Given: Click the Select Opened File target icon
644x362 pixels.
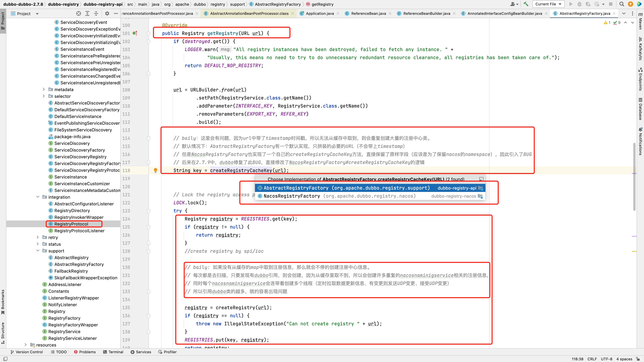Looking at the screenshot, I should (x=78, y=13).
